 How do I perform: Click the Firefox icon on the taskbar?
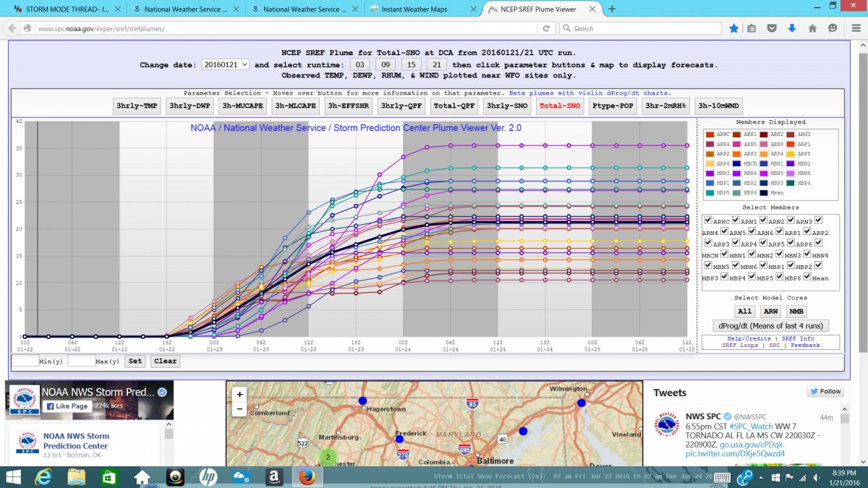[306, 476]
